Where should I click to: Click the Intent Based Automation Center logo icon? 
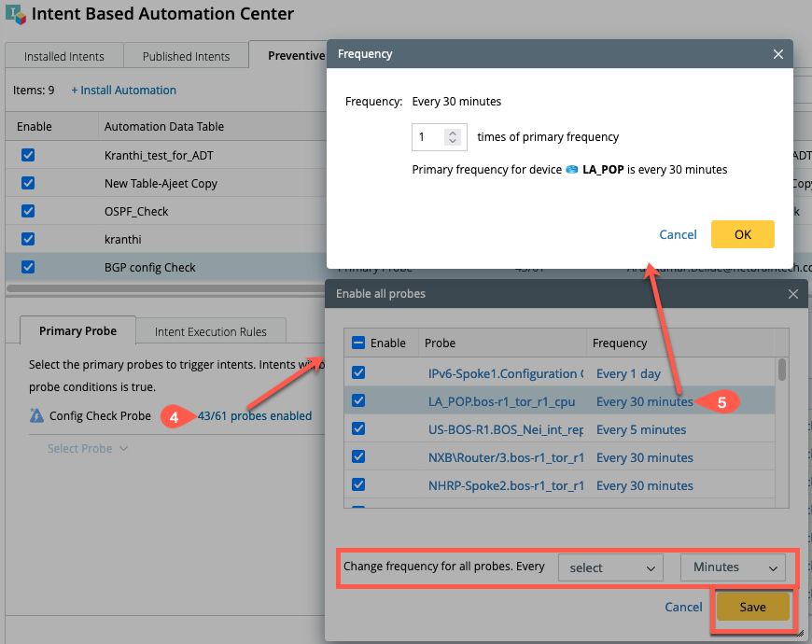pyautogui.click(x=16, y=15)
